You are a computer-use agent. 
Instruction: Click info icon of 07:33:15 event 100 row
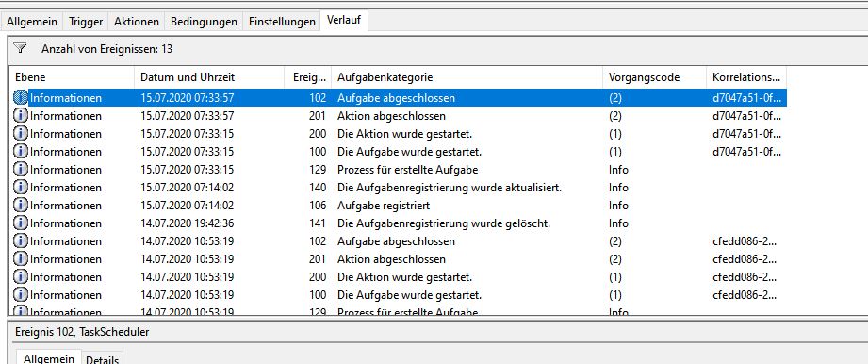pos(21,151)
